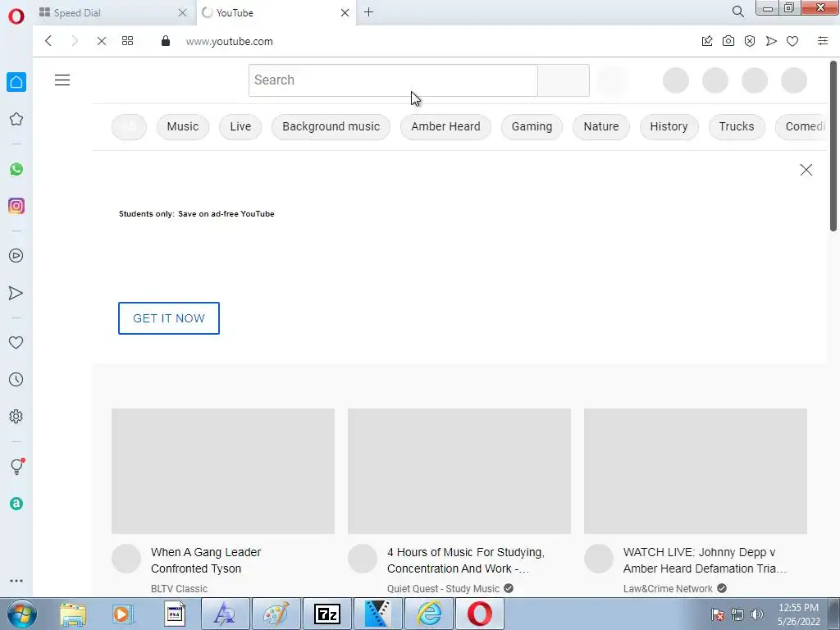Image resolution: width=840 pixels, height=630 pixels.
Task: Search tabs with magnifier icon
Action: (x=737, y=11)
